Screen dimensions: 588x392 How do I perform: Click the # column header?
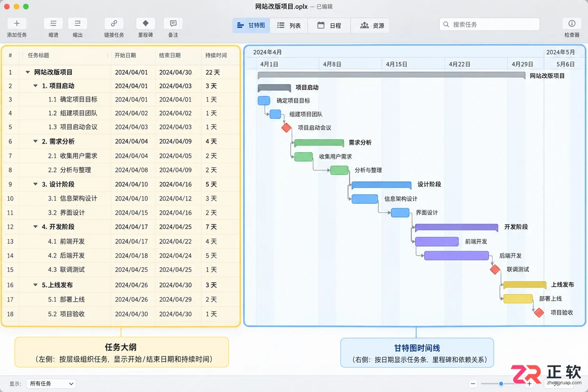10,55
